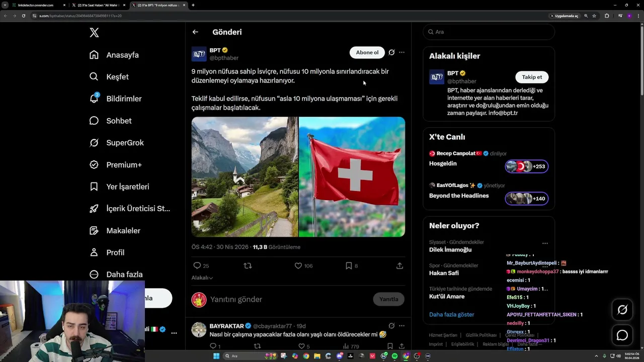Click the Profil person icon
Viewport: 644px width, 362px height.
coord(94,252)
